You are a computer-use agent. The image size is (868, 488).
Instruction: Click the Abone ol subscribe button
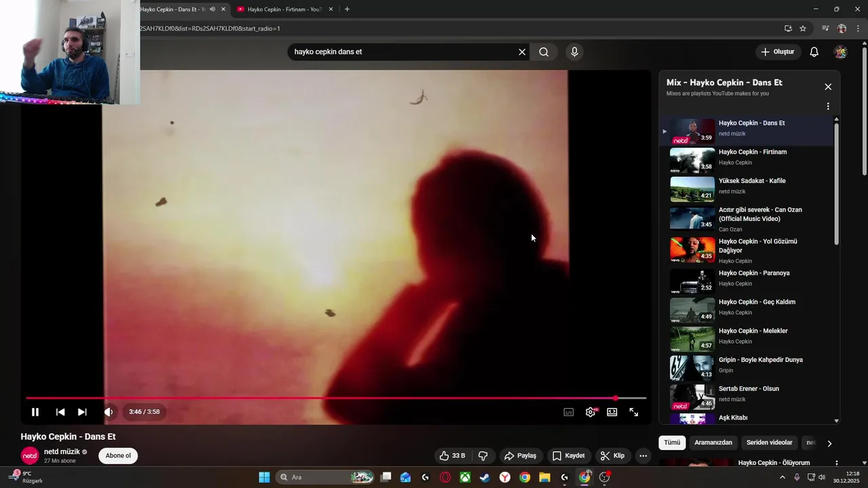pos(118,455)
